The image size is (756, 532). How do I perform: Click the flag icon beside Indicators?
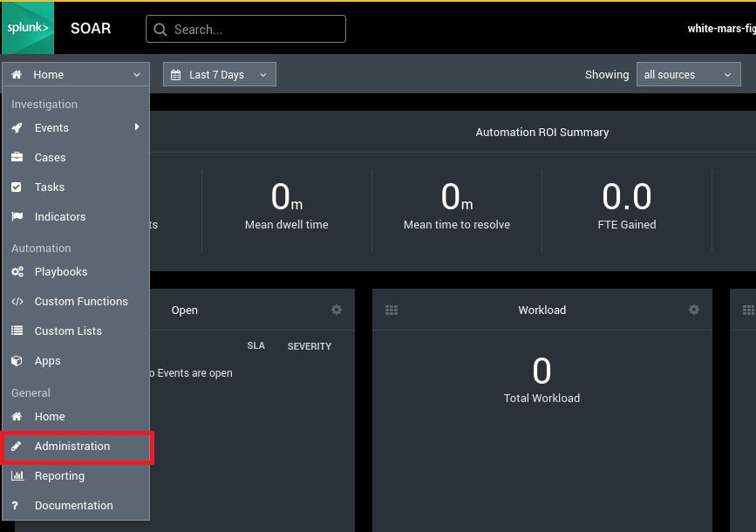point(17,216)
